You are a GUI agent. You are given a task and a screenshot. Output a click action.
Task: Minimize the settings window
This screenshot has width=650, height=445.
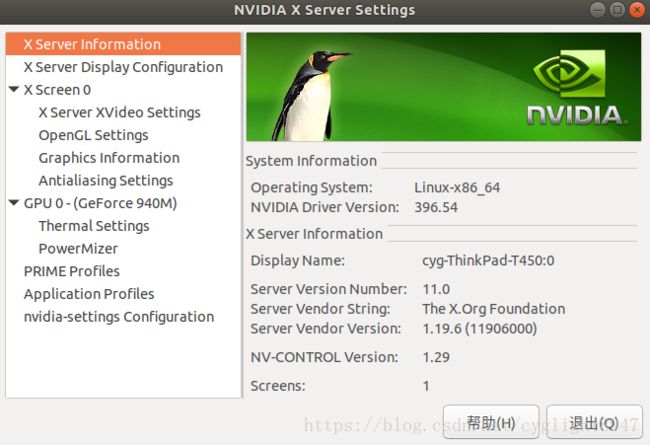pos(597,10)
